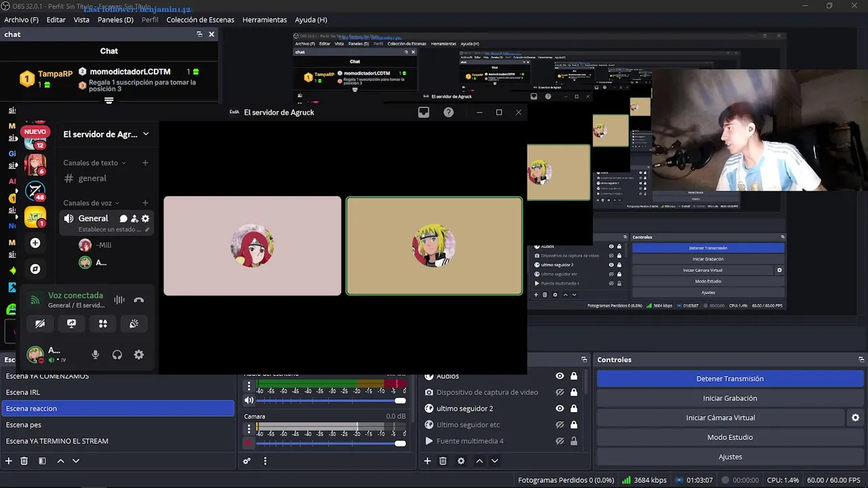Show the Fuente multimedia 4 source

(x=559, y=441)
